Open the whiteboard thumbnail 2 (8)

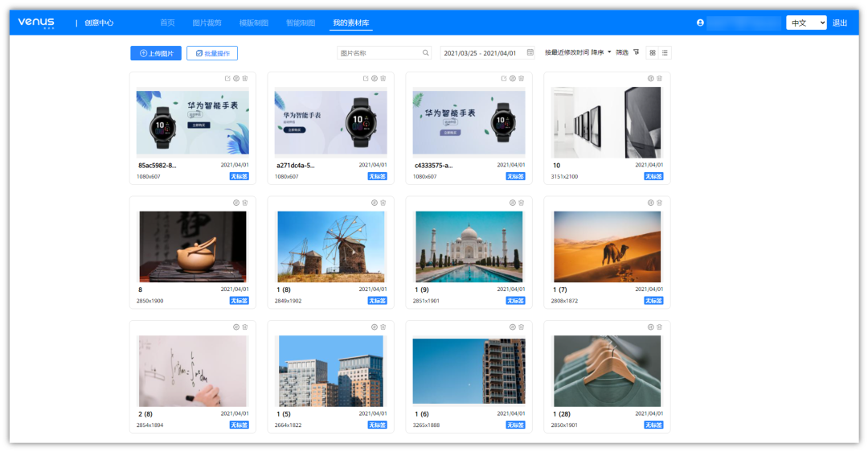(x=193, y=371)
